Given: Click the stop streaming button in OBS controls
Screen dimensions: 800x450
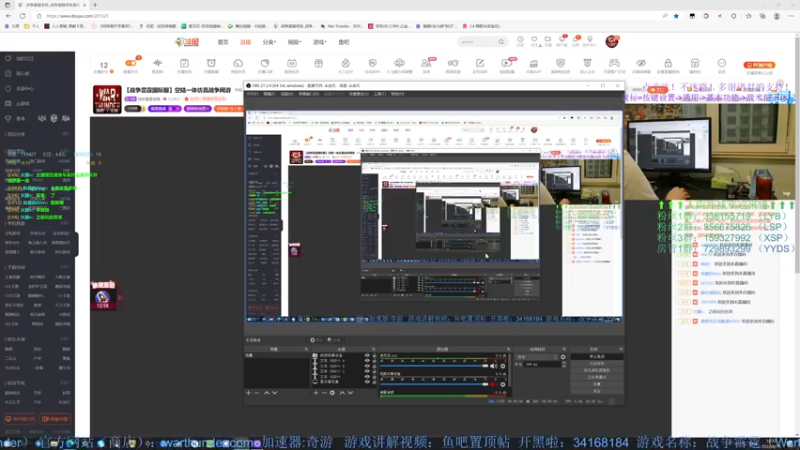Looking at the screenshot, I should coord(596,357).
